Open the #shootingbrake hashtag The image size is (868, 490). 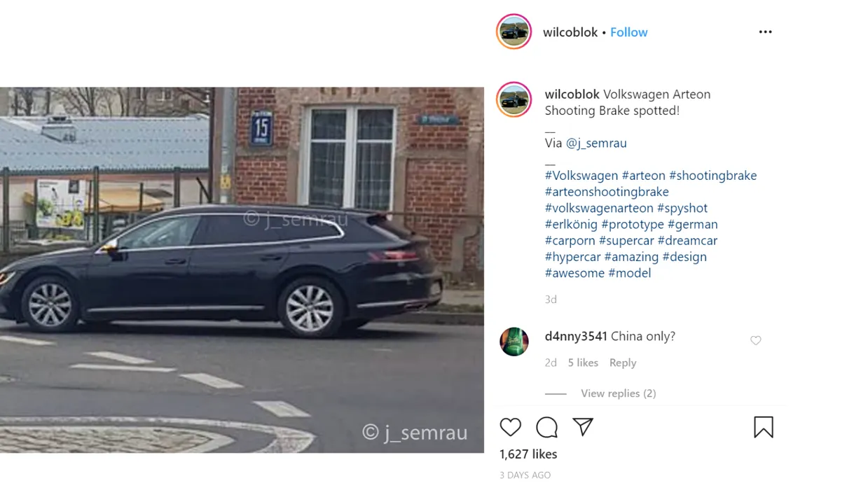click(x=712, y=176)
